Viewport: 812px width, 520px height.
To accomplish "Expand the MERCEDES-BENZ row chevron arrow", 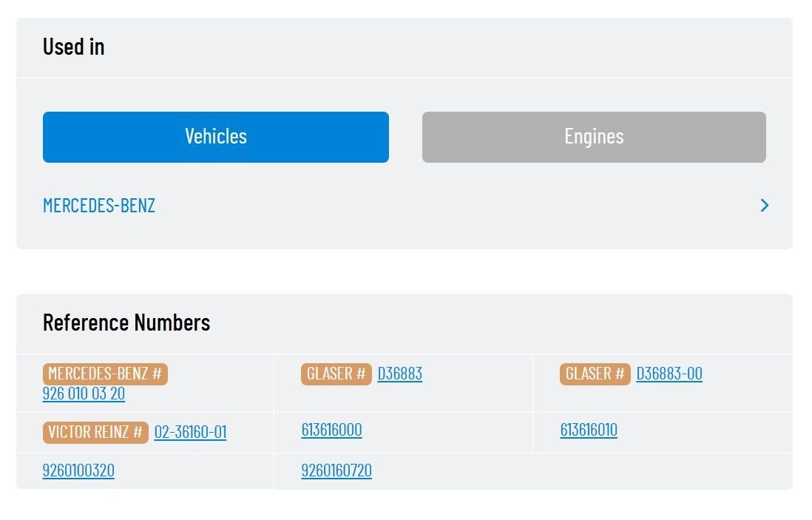I will coord(765,206).
